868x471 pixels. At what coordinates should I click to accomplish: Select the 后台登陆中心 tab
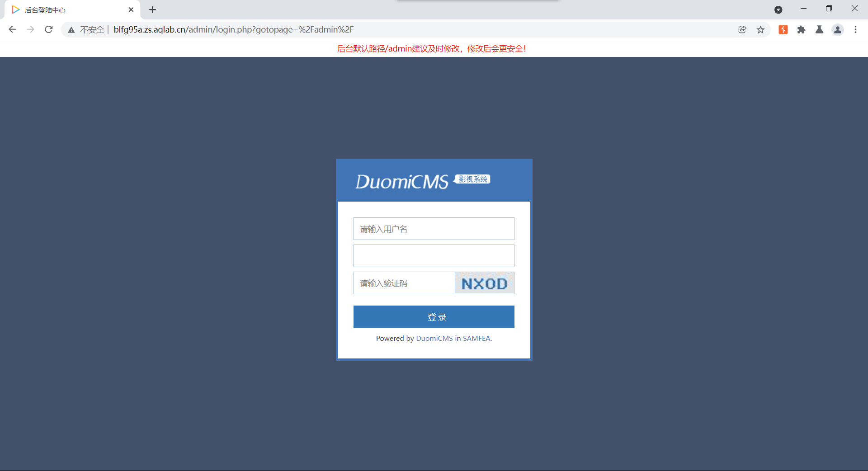point(72,9)
